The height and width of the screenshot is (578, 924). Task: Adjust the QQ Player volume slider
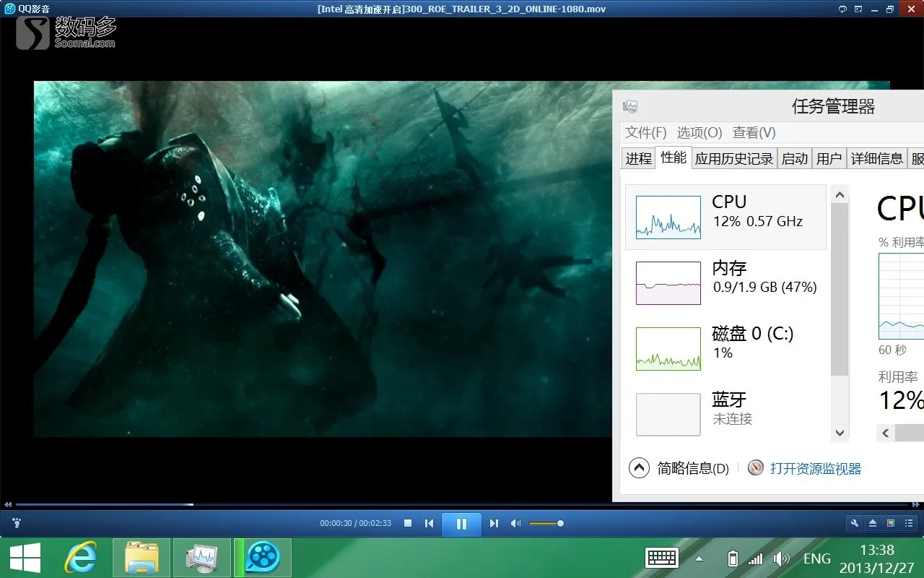(546, 523)
